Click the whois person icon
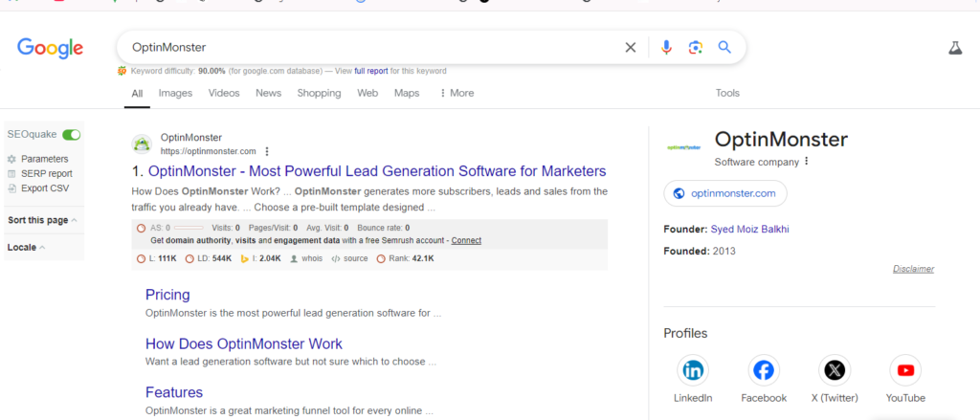 click(x=294, y=258)
